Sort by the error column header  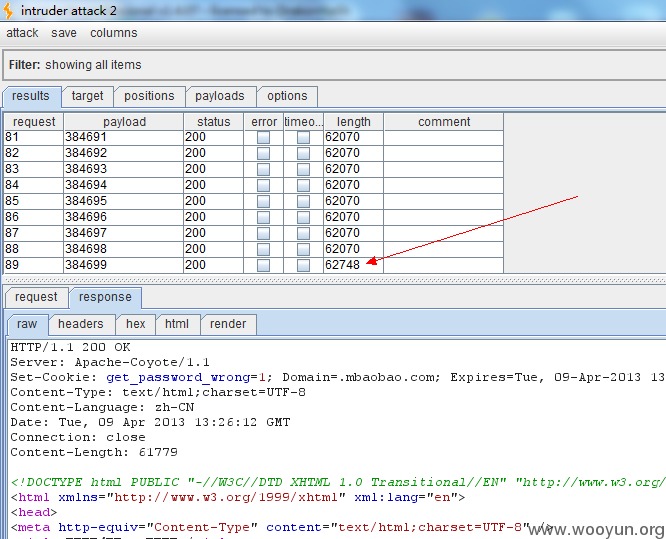click(264, 122)
